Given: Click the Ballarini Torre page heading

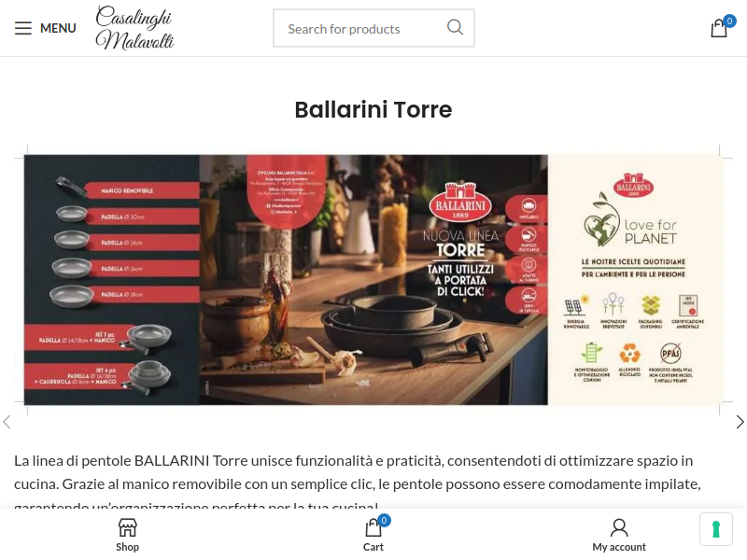Looking at the screenshot, I should coord(373,109).
